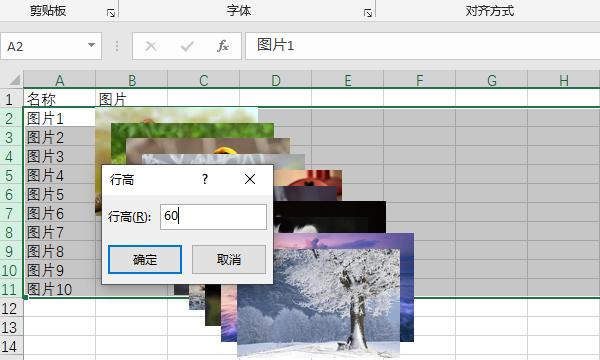Select column G header
Viewport: 600px width, 360px height.
click(x=491, y=80)
